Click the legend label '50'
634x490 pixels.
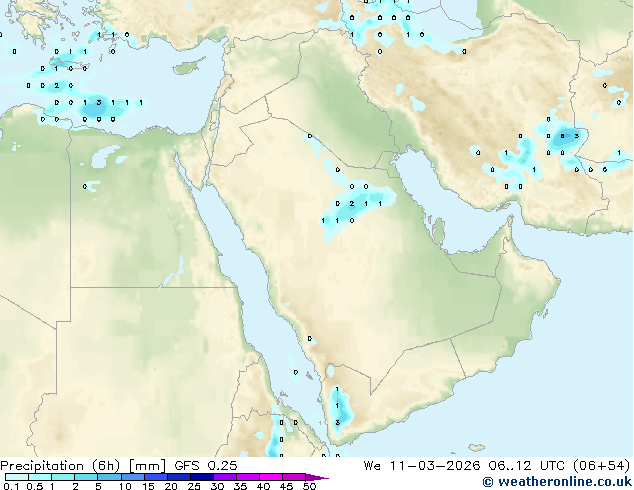pyautogui.click(x=309, y=486)
